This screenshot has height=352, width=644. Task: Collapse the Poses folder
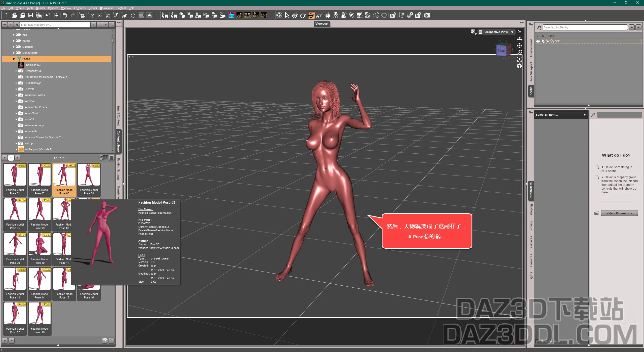14,59
